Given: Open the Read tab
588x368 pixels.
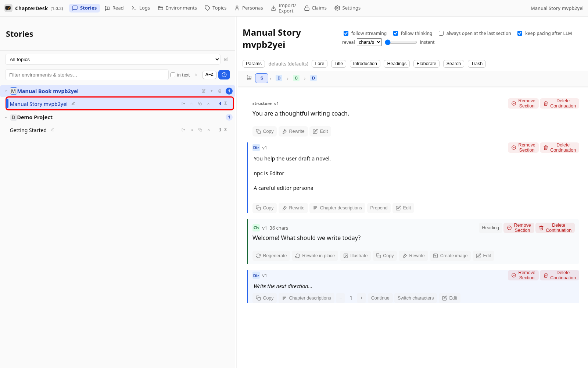Looking at the screenshot, I should [114, 8].
